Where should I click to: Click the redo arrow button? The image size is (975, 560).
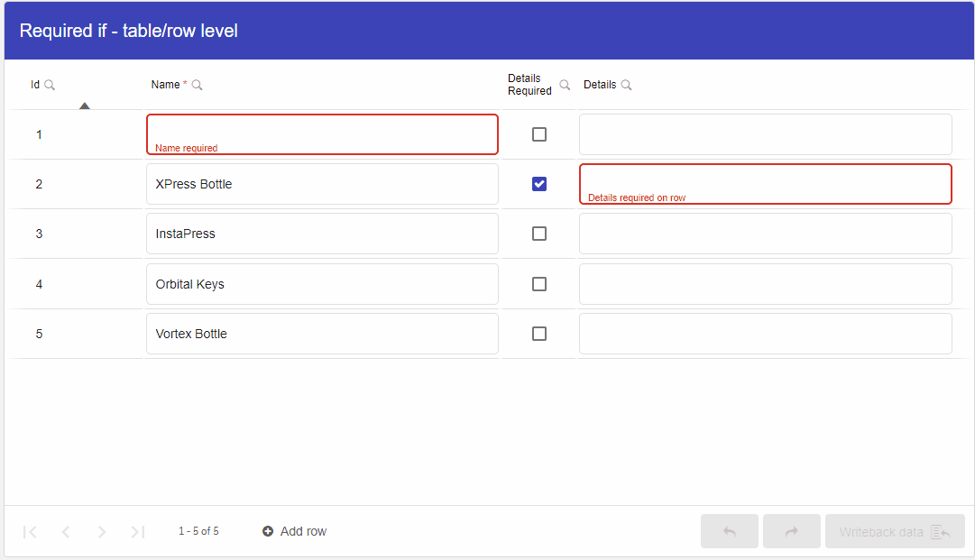792,531
